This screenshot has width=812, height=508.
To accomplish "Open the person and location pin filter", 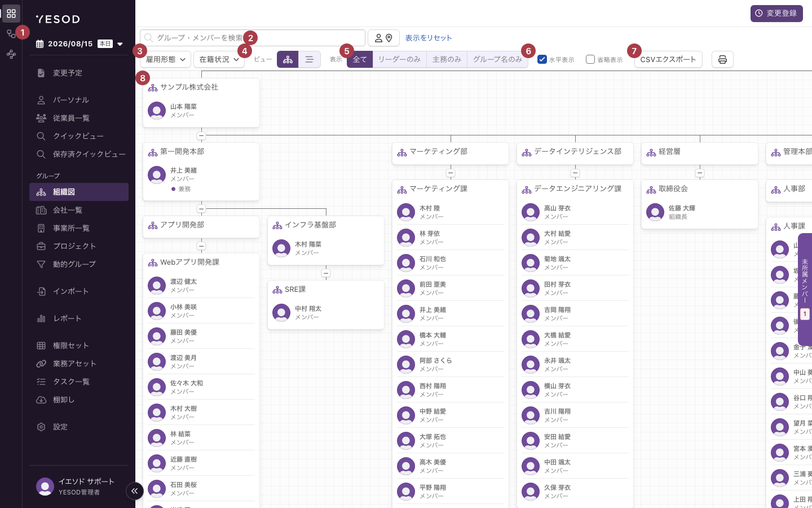I will click(x=383, y=38).
